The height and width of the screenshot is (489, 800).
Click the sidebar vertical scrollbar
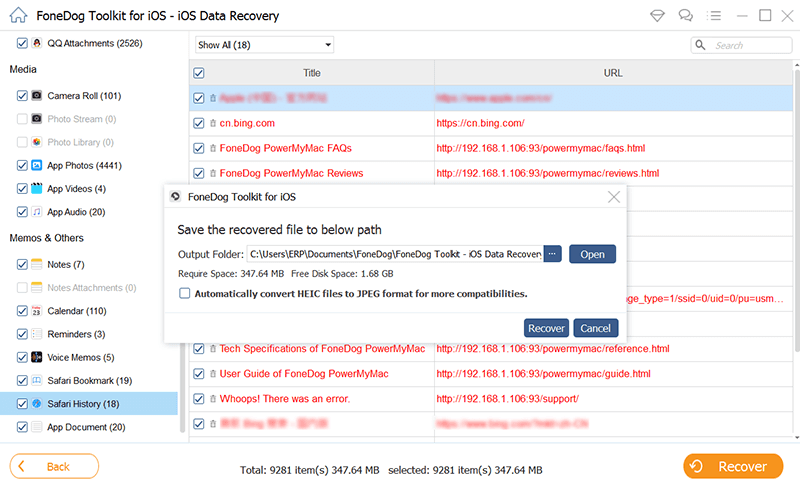[182, 390]
